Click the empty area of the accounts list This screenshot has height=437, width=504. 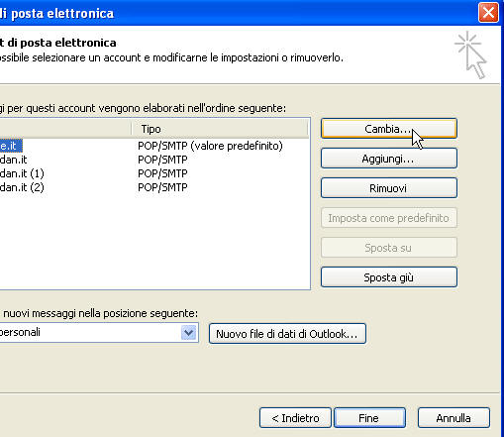point(154,241)
